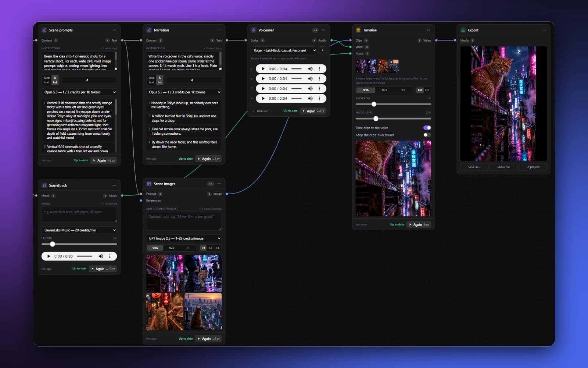Image resolution: width=588 pixels, height=368 pixels.
Task: Preview the Roger voice sample
Action: (x=323, y=50)
